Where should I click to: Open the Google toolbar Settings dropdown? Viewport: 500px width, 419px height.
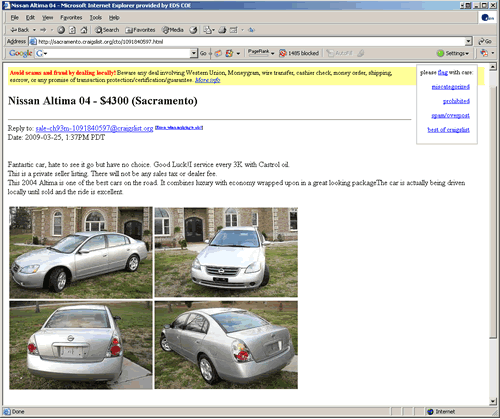point(454,53)
